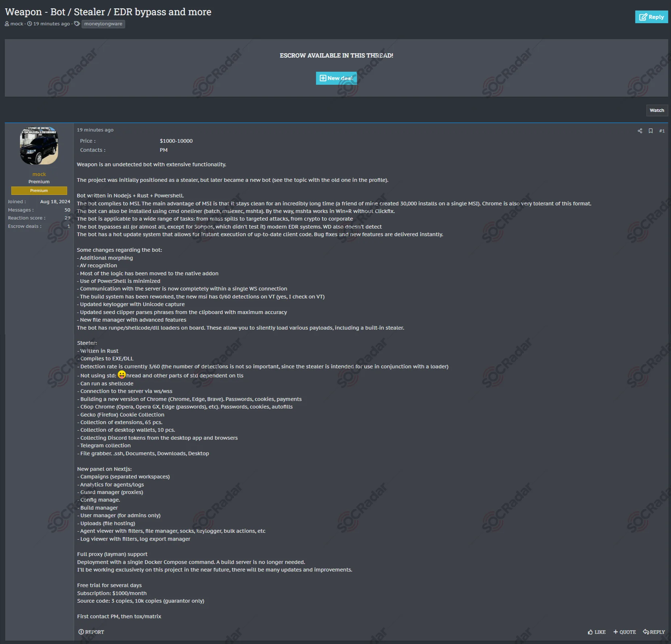
Task: Click the clock icon beside thread time
Action: (30, 24)
